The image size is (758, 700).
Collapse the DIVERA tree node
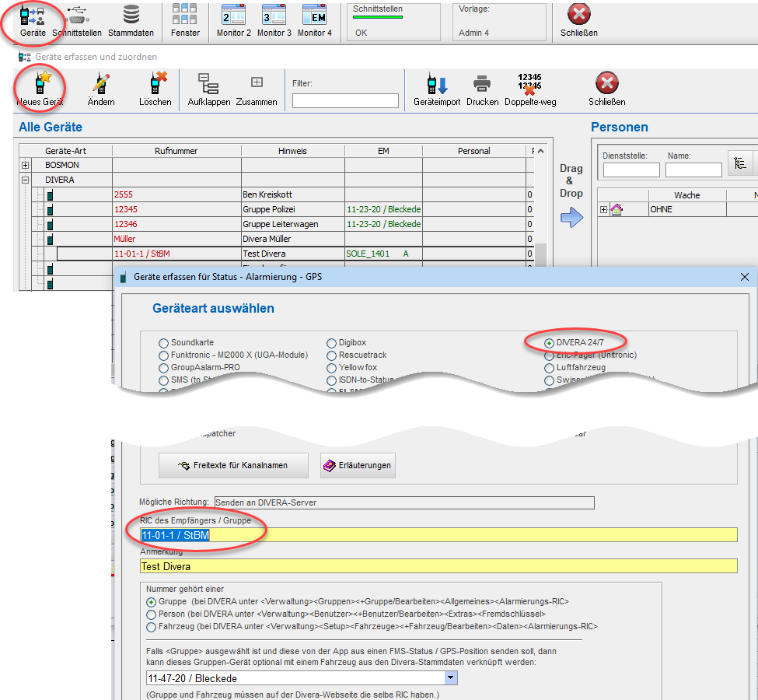pos(26,180)
